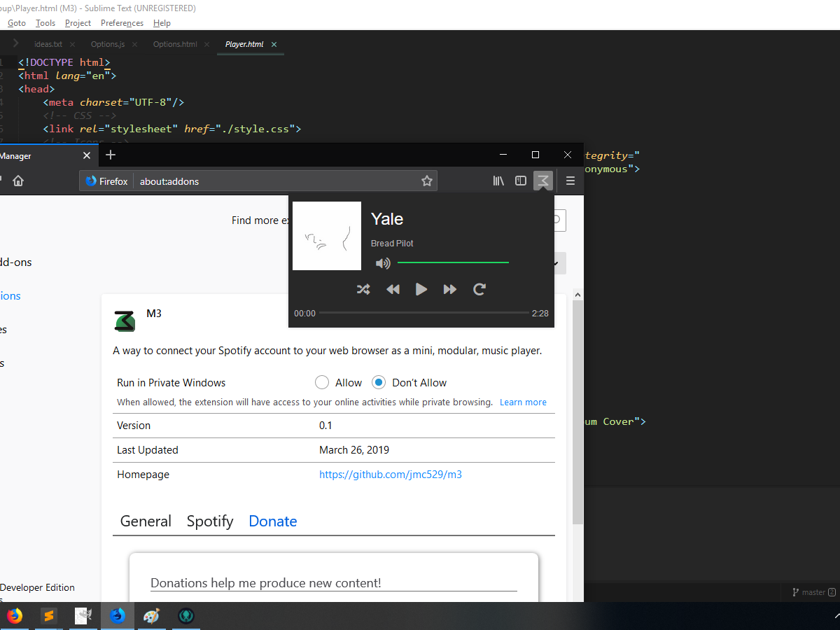Mute using the speaker volume icon
Viewport: 840px width, 630px height.
click(x=383, y=263)
